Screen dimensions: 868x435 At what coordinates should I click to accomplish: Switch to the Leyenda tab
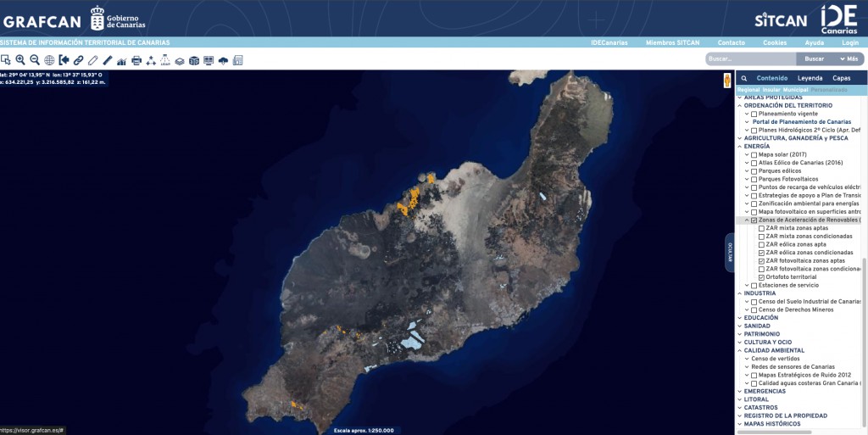coord(810,78)
